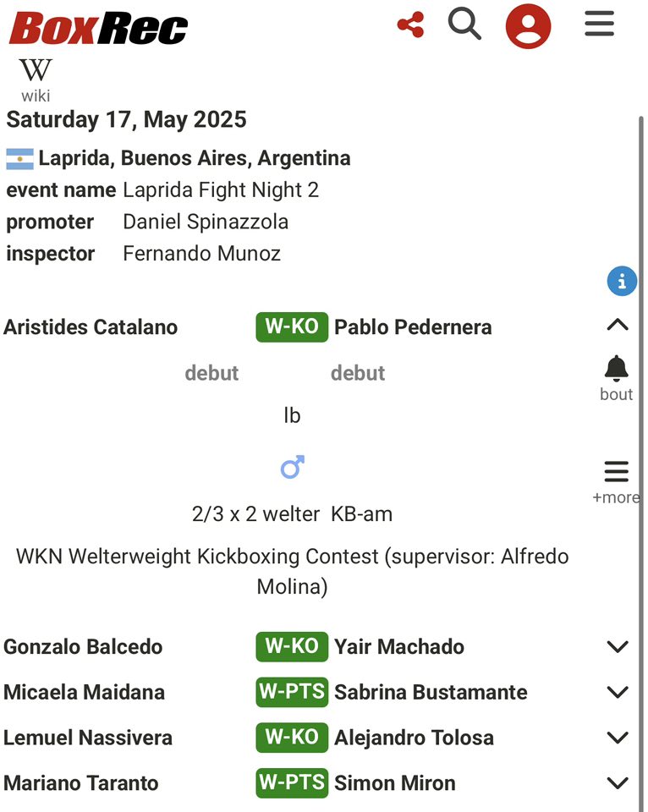
Task: Click the W-KO badge for Gonzalo Balcedo
Action: pos(292,647)
